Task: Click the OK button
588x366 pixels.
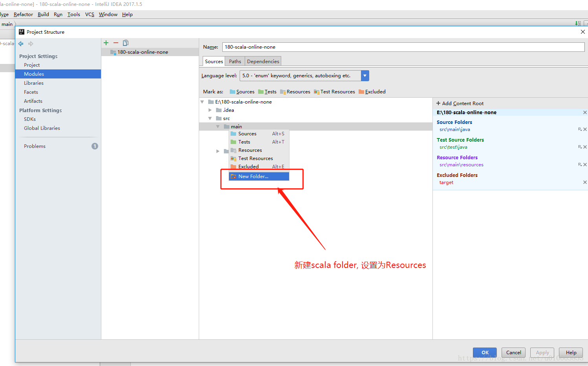Action: pyautogui.click(x=485, y=353)
